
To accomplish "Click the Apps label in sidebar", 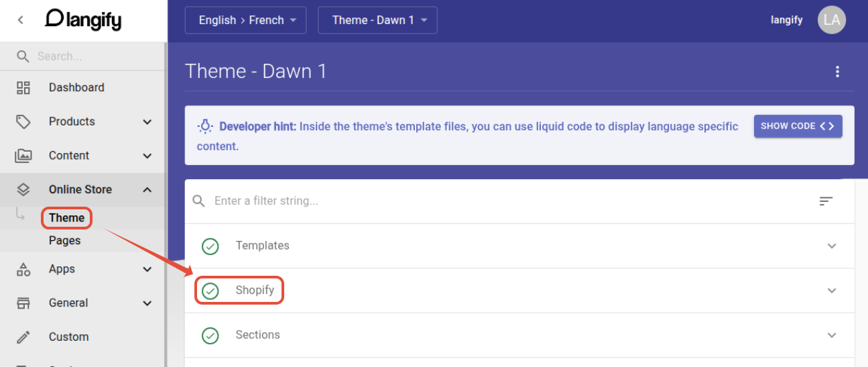I will (x=62, y=269).
